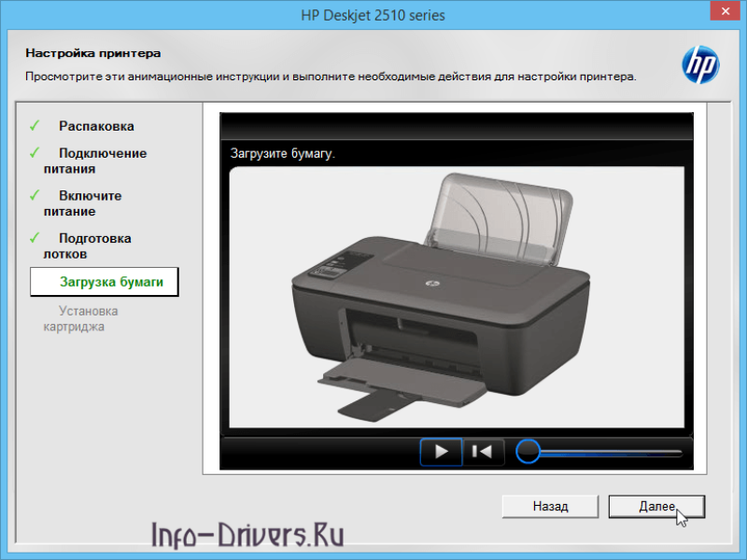747x560 pixels.
Task: Select the Подготовка лотков step
Action: pos(87,245)
